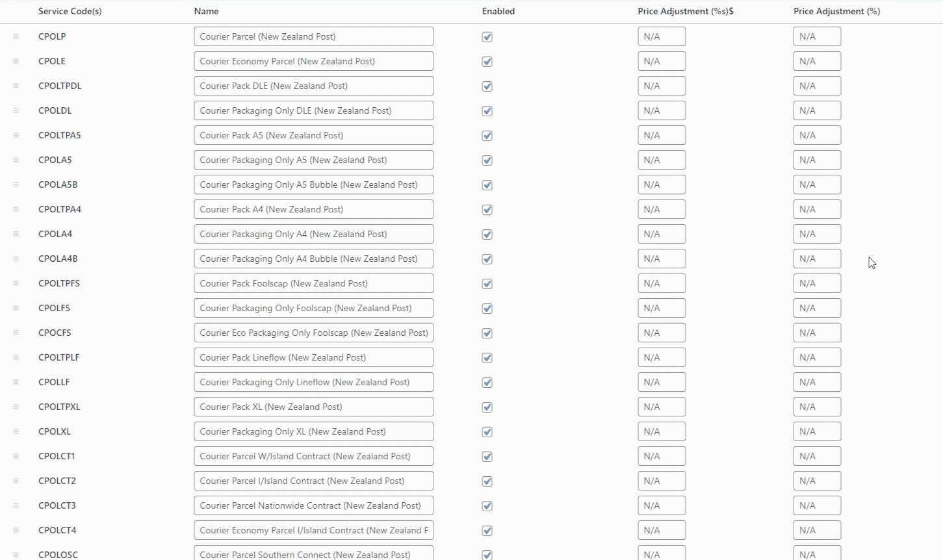
Task: Click the drag handle beside CPOLXL
Action: pos(16,431)
